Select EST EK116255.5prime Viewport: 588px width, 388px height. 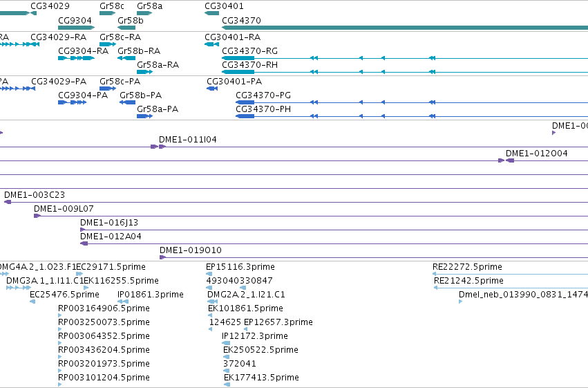pos(121,281)
